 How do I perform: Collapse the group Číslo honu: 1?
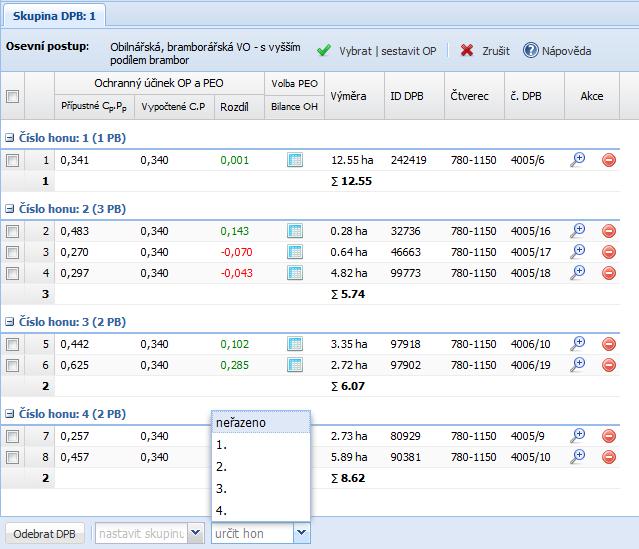(x=9, y=138)
